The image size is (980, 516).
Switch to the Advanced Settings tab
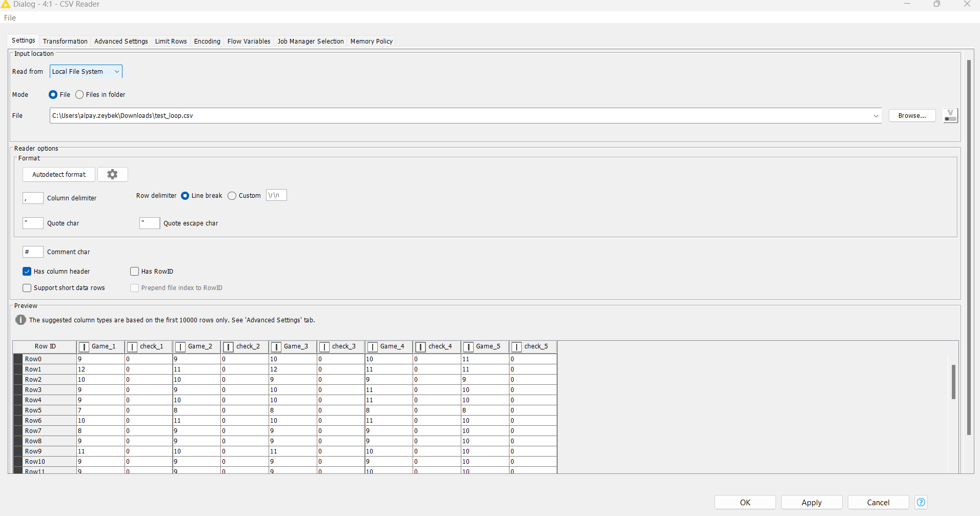[x=121, y=41]
